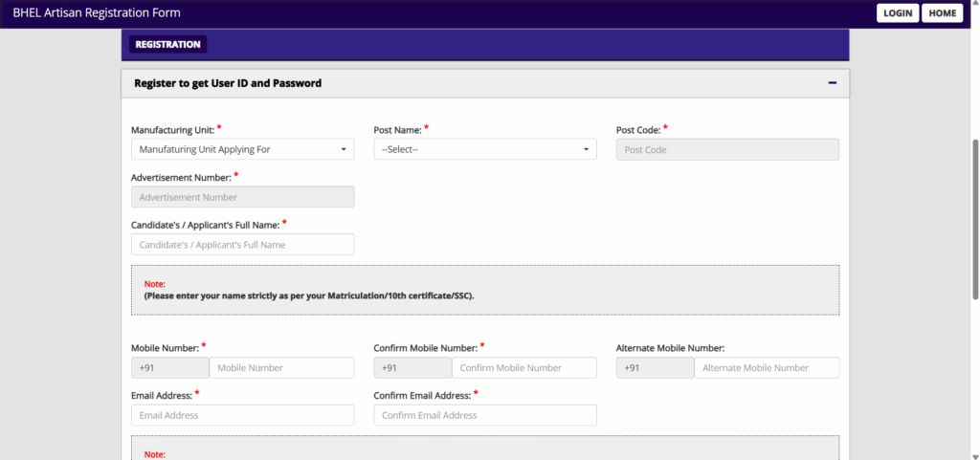
Task: Focus the Confirm Email Address input
Action: [485, 415]
